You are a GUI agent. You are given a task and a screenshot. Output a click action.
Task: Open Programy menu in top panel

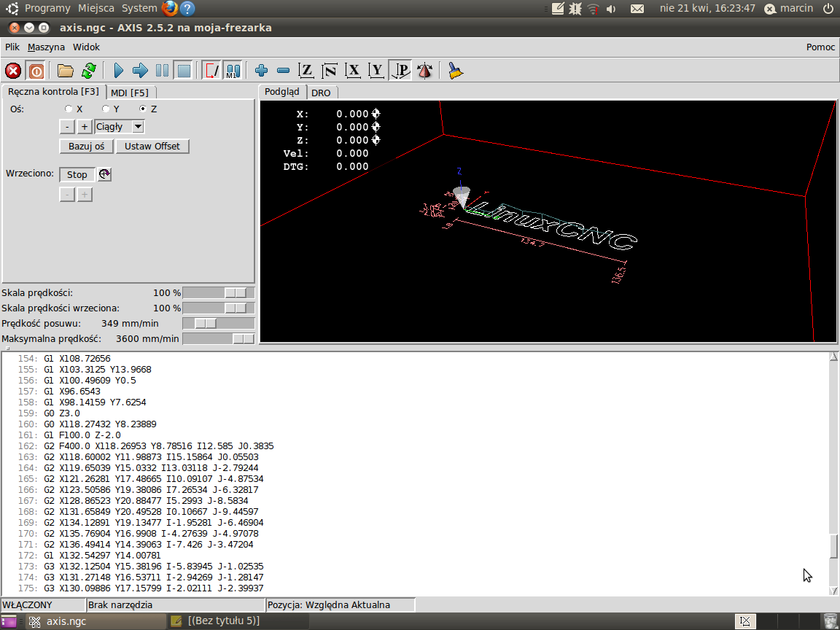click(x=47, y=8)
